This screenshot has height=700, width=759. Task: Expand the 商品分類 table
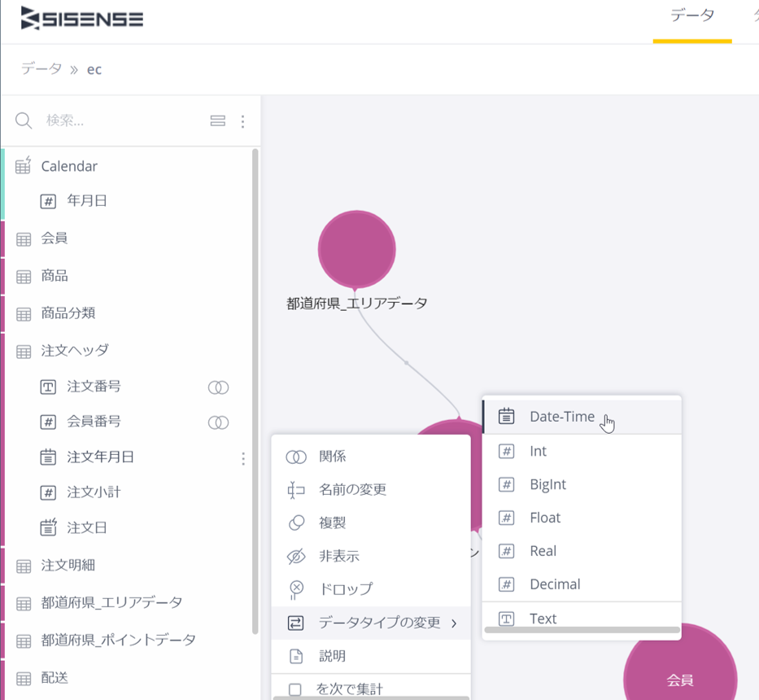[68, 313]
